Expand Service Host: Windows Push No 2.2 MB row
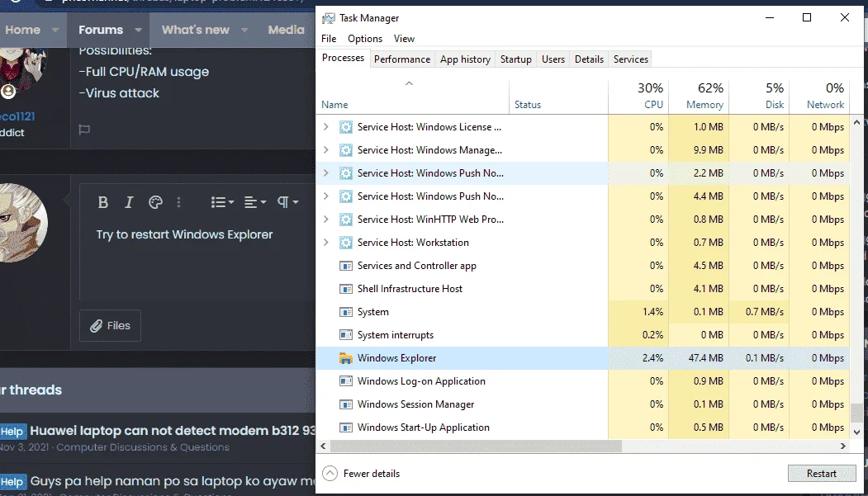 (326, 173)
